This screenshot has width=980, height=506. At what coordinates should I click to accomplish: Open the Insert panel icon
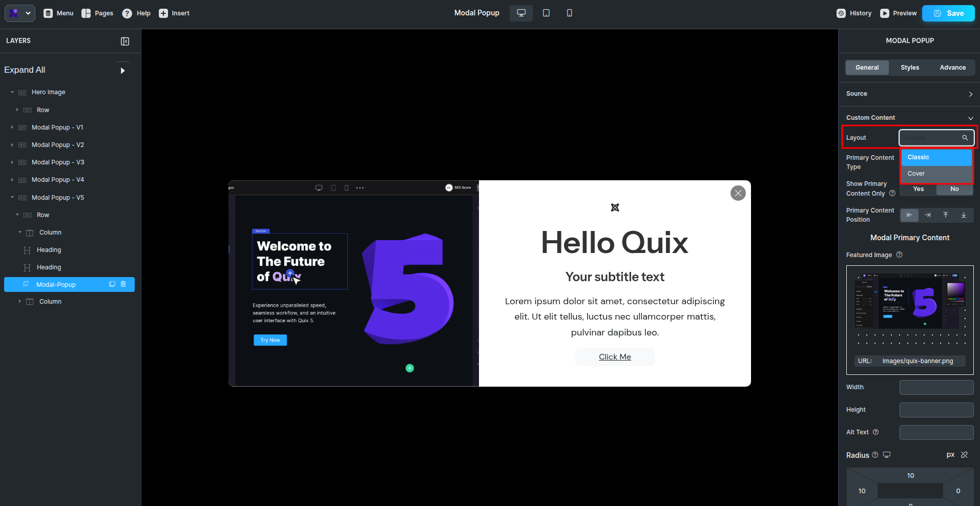coord(163,13)
